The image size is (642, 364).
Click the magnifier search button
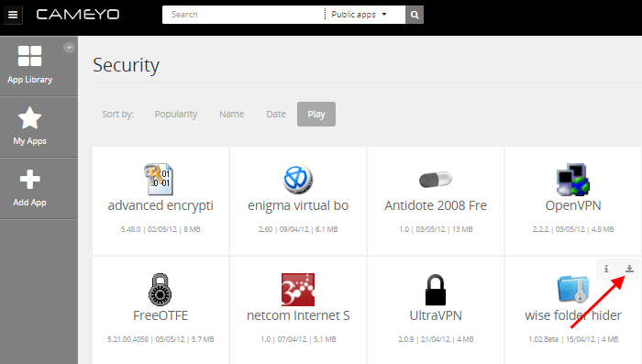pyautogui.click(x=415, y=15)
